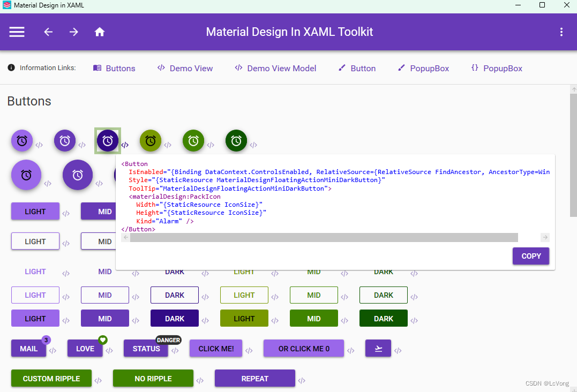Toggle code view beside the CUSTOM RIPPLE button
This screenshot has height=392, width=577.
click(99, 380)
